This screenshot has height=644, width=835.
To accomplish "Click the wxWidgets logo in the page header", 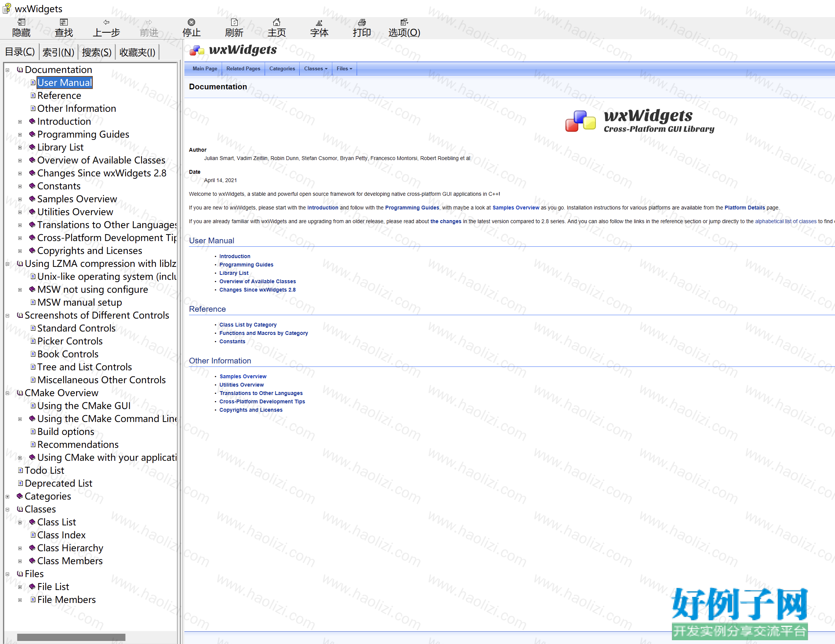I will pos(233,50).
